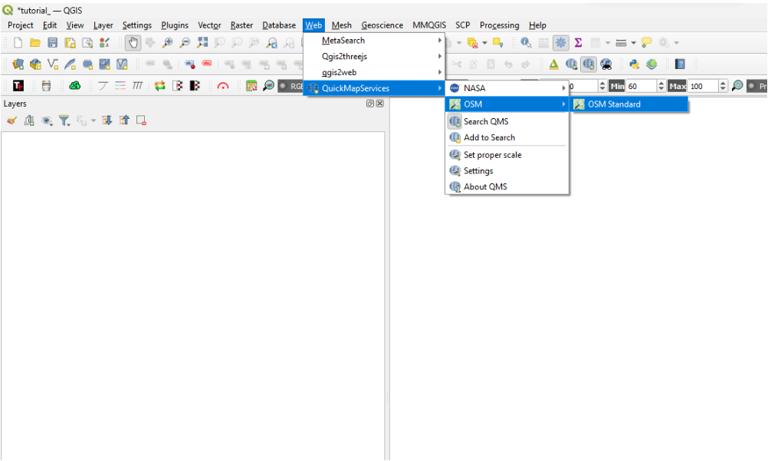768x461 pixels.
Task: Save project with floppy disk icon
Action: click(52, 43)
